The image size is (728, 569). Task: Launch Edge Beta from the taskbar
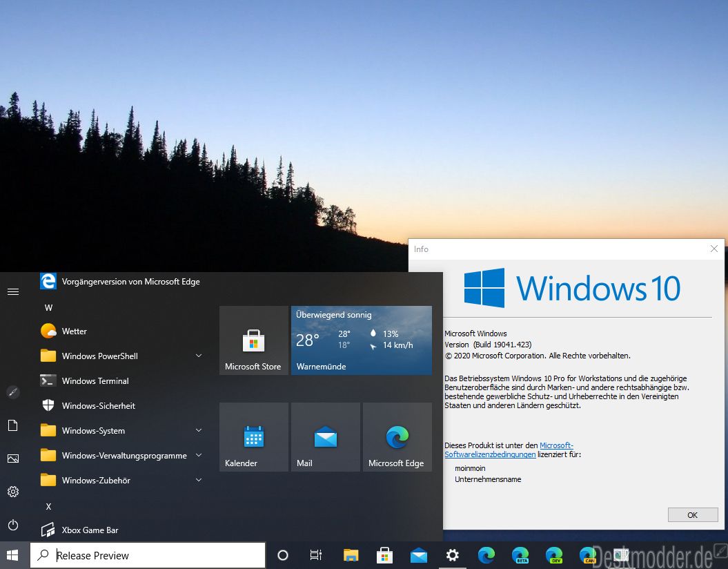click(x=520, y=555)
